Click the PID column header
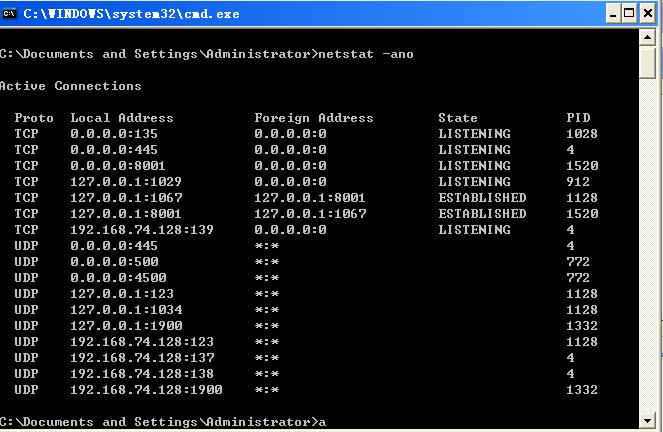 [578, 118]
